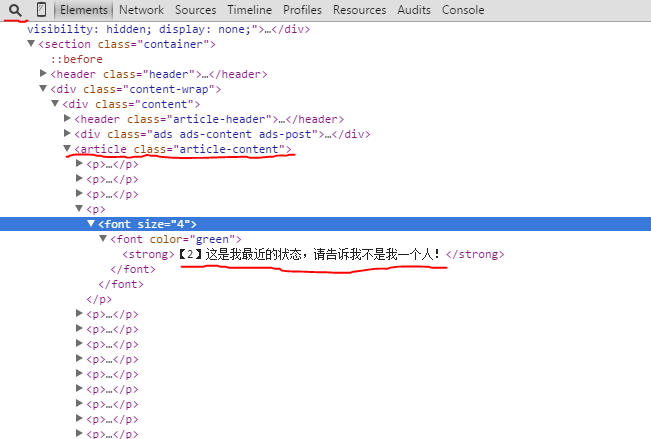Select the article class="article-content" node text
Screen dimensions: 651x439
tap(183, 149)
